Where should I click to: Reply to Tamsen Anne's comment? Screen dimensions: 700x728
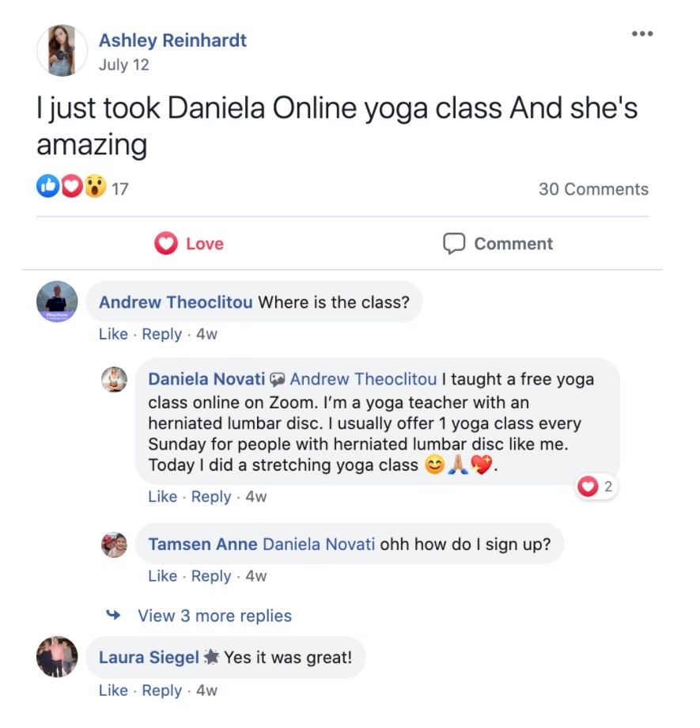(210, 576)
